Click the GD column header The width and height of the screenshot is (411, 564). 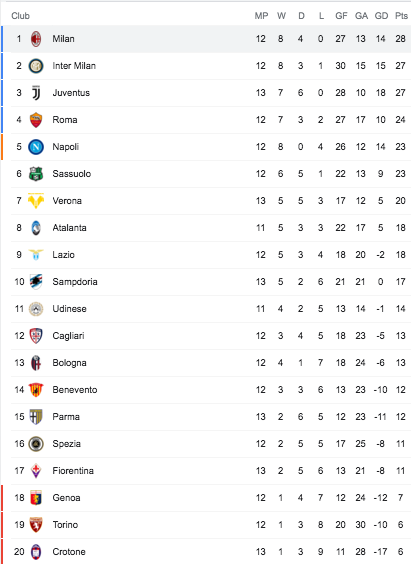point(381,16)
